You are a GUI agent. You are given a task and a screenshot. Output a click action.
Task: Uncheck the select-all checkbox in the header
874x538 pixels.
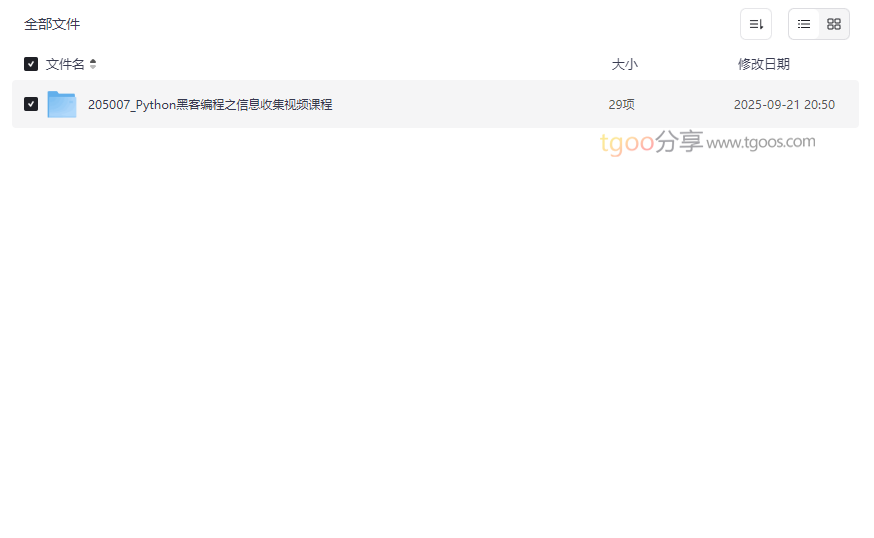click(x=31, y=64)
